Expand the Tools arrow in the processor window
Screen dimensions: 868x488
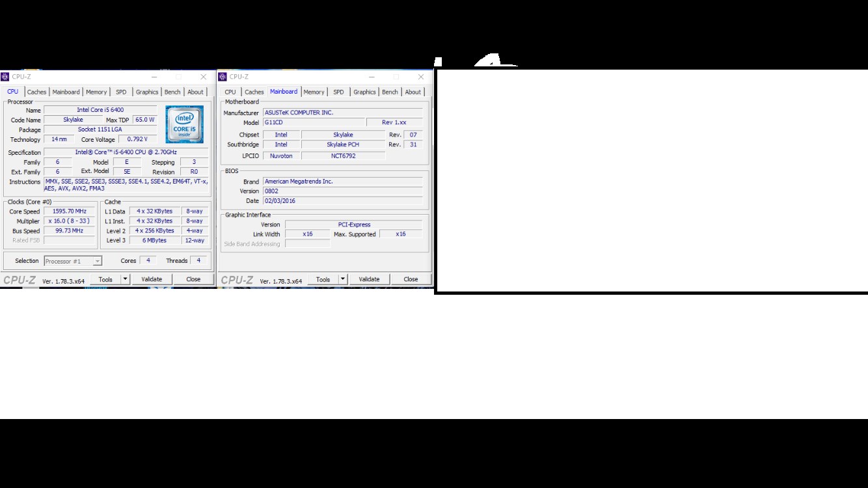tap(126, 279)
